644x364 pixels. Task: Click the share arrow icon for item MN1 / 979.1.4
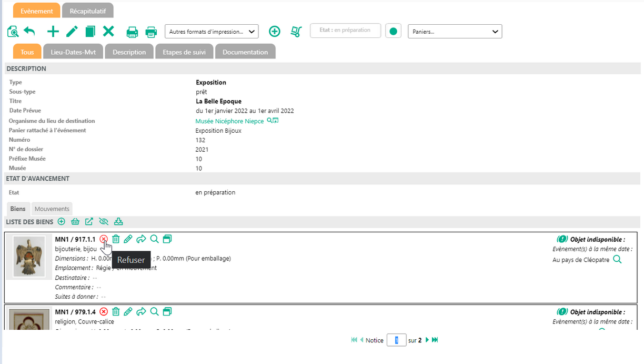(x=141, y=312)
